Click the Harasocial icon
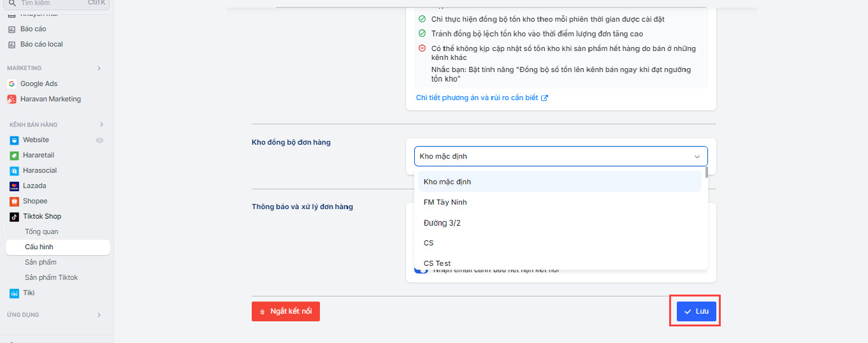 coord(14,170)
